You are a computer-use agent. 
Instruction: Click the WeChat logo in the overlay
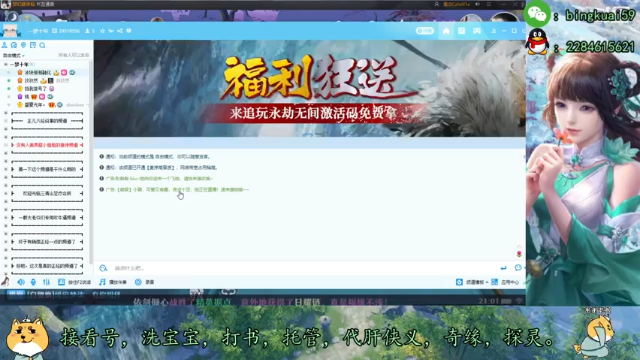tap(537, 14)
